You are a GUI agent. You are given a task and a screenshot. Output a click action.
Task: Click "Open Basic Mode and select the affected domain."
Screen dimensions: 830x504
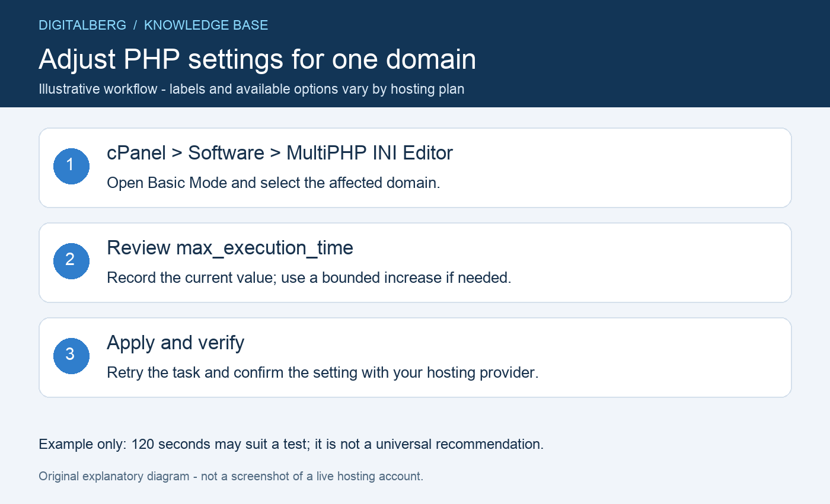pyautogui.click(x=273, y=183)
